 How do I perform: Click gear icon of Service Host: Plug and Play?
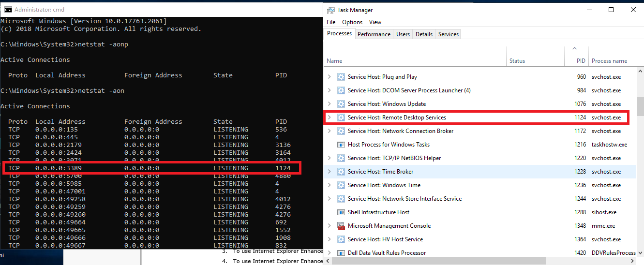[341, 77]
